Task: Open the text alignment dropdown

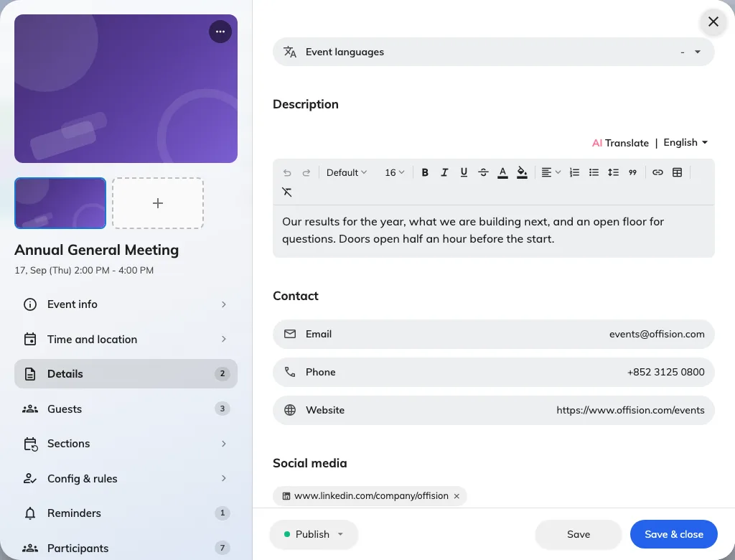Action: 551,172
